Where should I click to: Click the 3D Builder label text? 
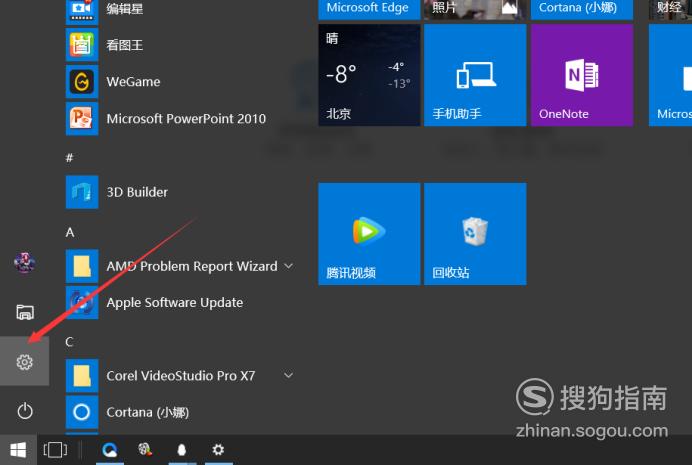[137, 192]
